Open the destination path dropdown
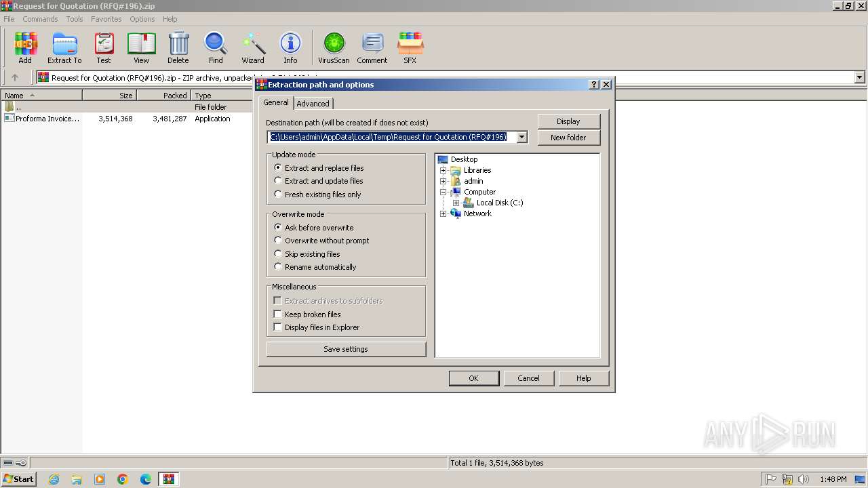This screenshot has height=488, width=868. click(x=521, y=137)
